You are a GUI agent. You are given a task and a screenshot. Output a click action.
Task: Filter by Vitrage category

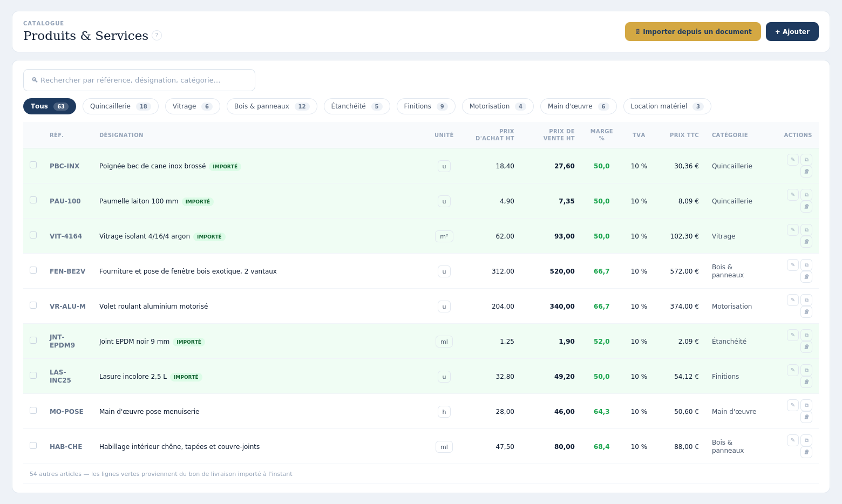click(x=193, y=106)
